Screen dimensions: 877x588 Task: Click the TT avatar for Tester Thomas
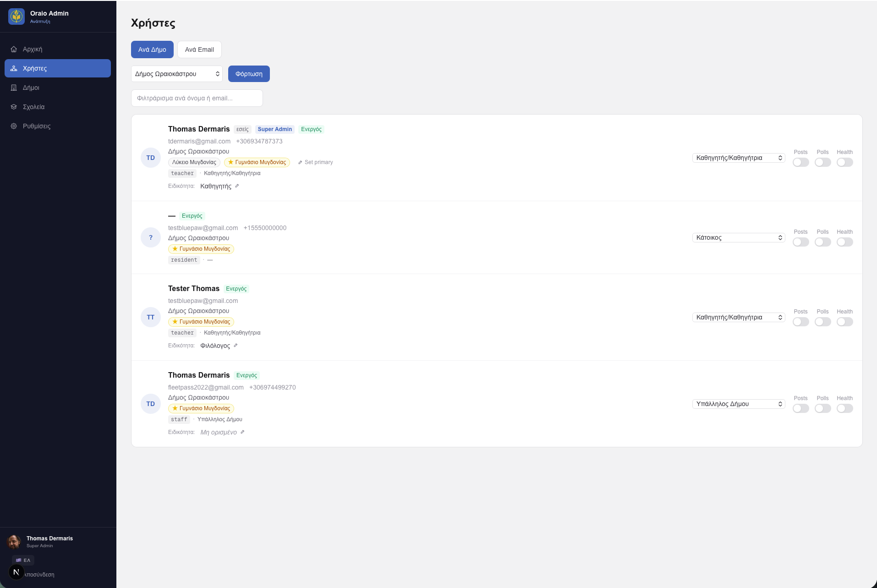tap(150, 317)
